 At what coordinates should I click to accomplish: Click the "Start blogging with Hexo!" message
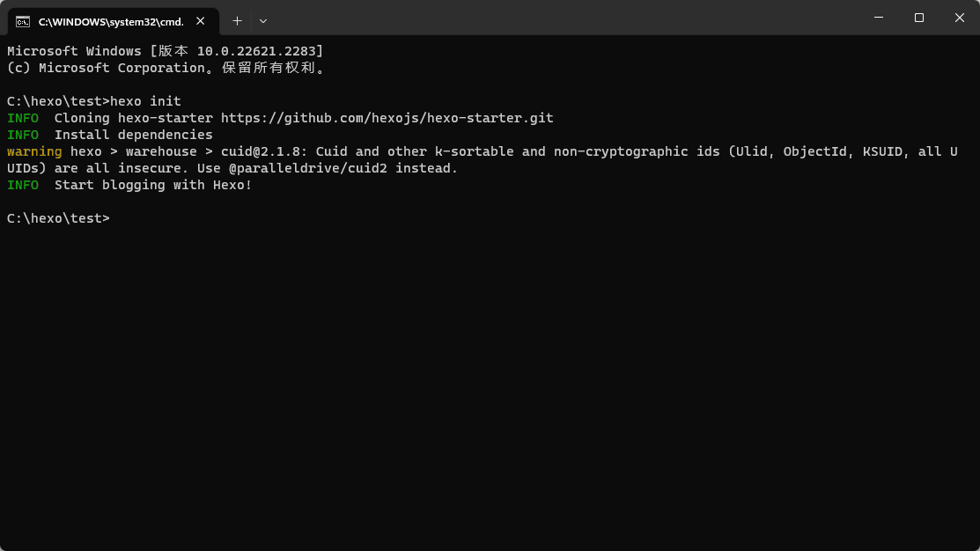[x=153, y=185]
